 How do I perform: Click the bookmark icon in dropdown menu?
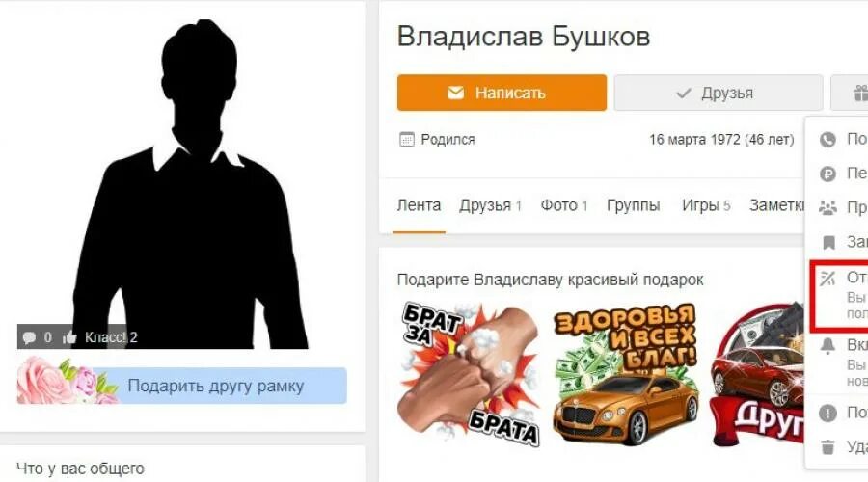tap(828, 242)
